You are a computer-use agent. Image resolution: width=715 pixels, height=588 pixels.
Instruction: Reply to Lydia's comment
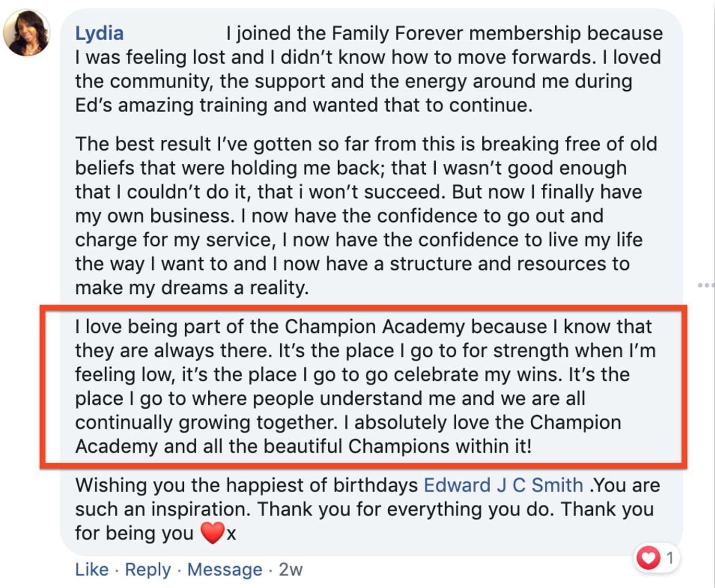click(148, 569)
